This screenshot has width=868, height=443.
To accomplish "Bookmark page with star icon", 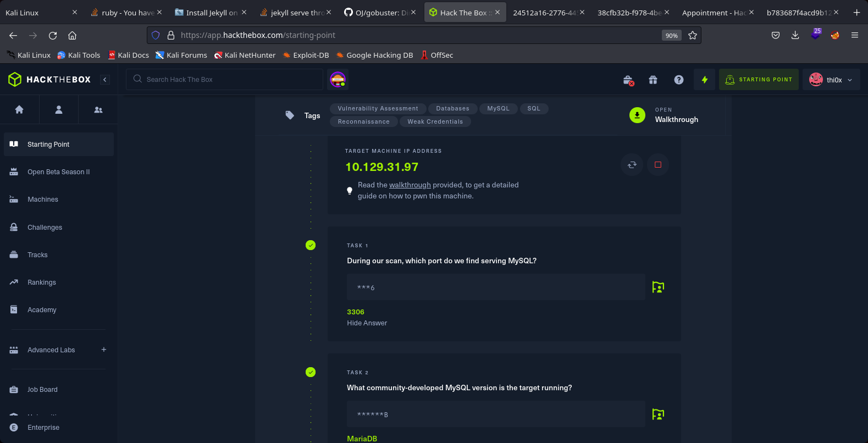I will click(x=693, y=35).
